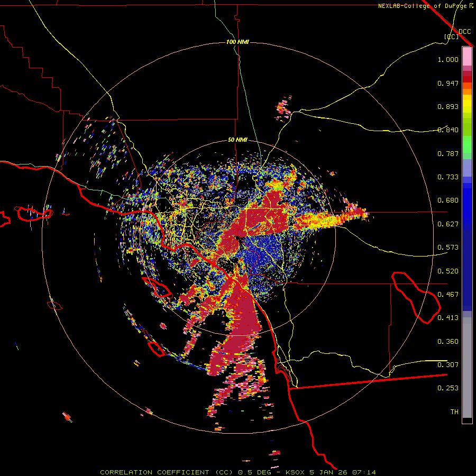Screen dimensions: 476x476
Task: Click the 100 NMI range ring label
Action: click(x=237, y=42)
